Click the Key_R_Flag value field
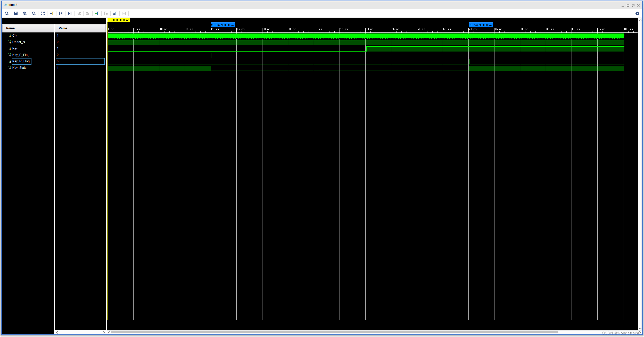The width and height of the screenshot is (644, 337). coord(80,61)
